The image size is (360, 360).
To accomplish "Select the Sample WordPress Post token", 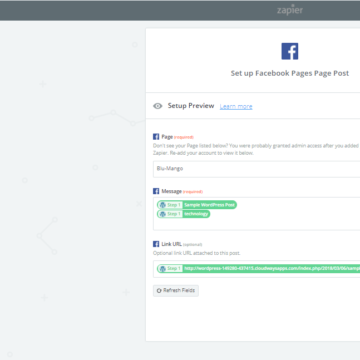I will click(x=197, y=205).
